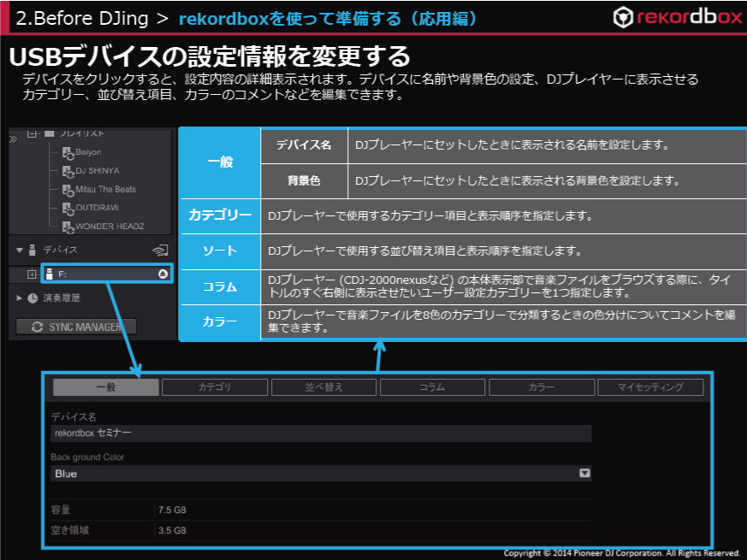Select the WONDER HEADZ playlist icon
This screenshot has height=560, width=747.
(68, 227)
